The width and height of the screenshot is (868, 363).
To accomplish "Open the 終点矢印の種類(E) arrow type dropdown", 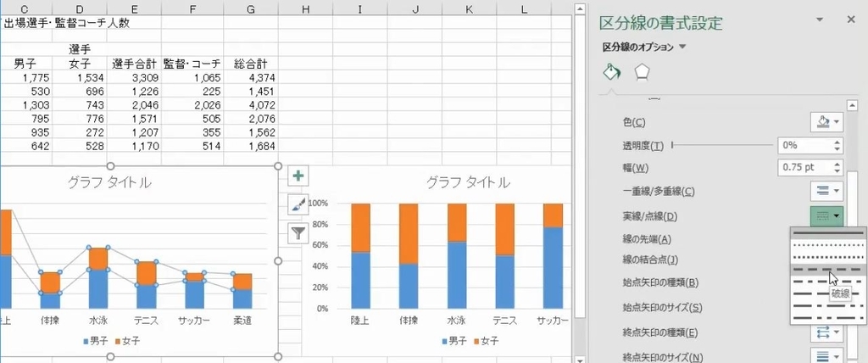I will coord(826,332).
